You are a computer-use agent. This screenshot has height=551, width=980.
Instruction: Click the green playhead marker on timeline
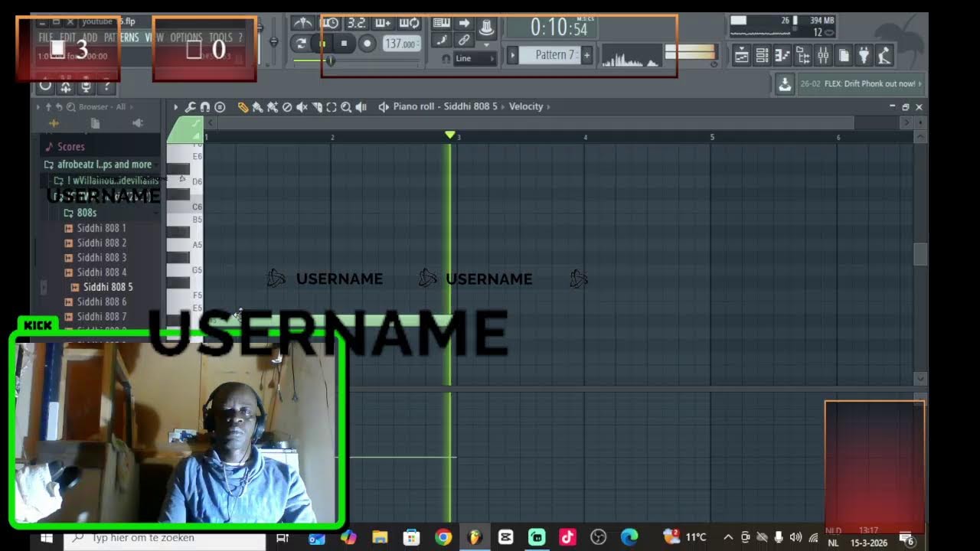click(450, 135)
